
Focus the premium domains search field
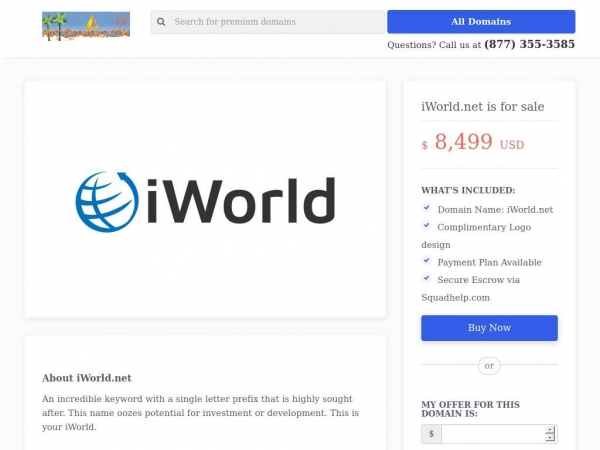click(267, 22)
